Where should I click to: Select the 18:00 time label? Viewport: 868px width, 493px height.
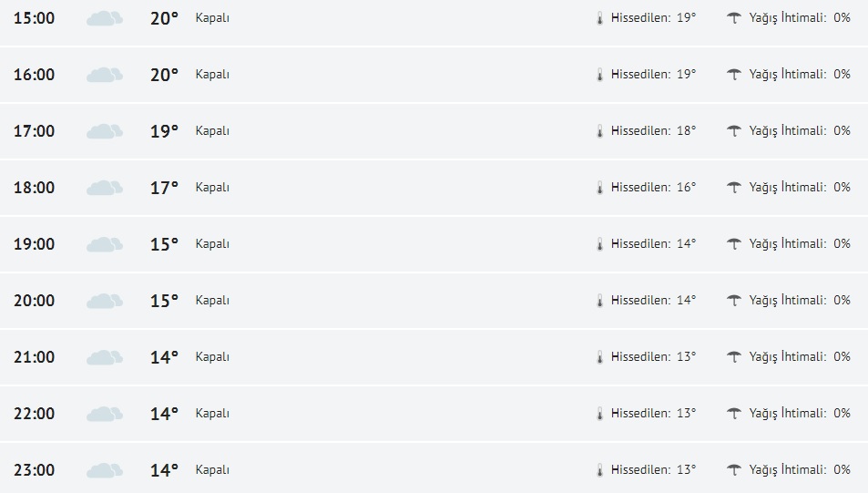tap(35, 188)
